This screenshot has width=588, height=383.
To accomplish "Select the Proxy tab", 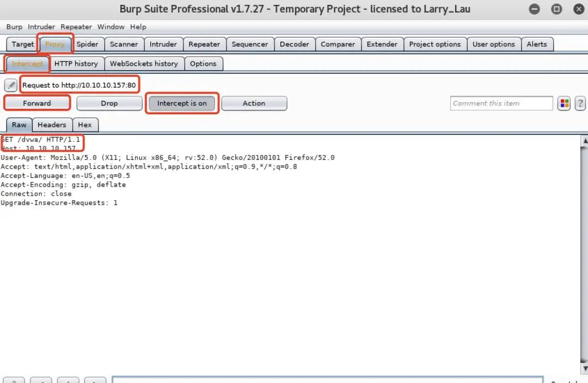I will click(x=55, y=44).
